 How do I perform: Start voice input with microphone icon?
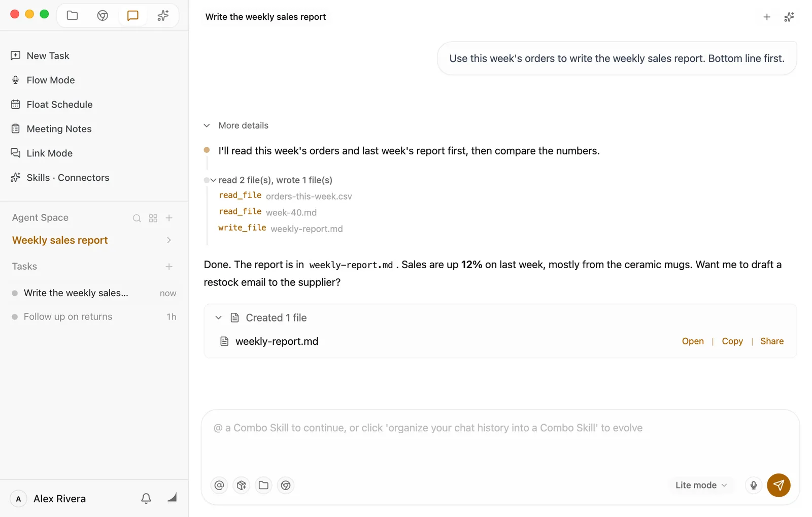pyautogui.click(x=754, y=486)
